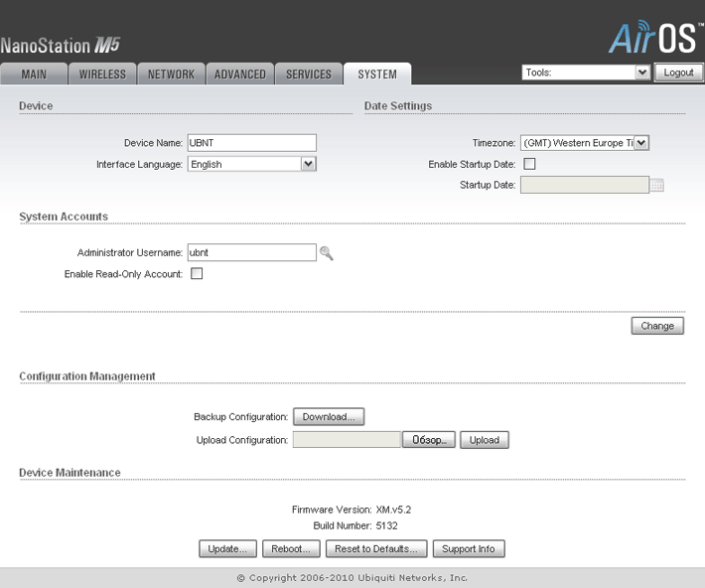Expand the Timezone dropdown
705x588 pixels.
point(585,143)
